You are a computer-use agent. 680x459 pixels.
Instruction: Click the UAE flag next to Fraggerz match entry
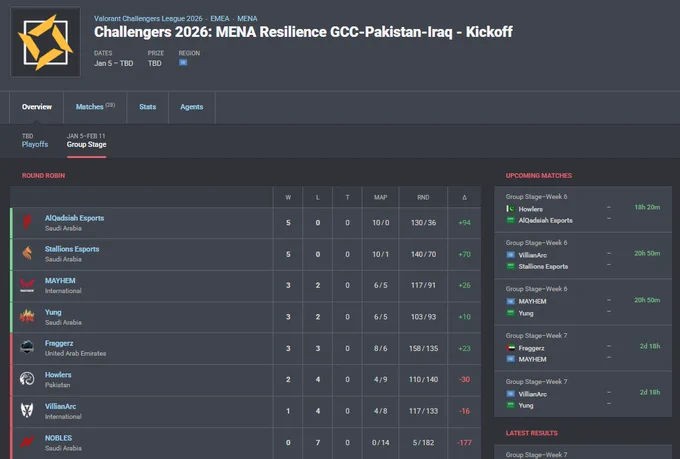coord(510,348)
